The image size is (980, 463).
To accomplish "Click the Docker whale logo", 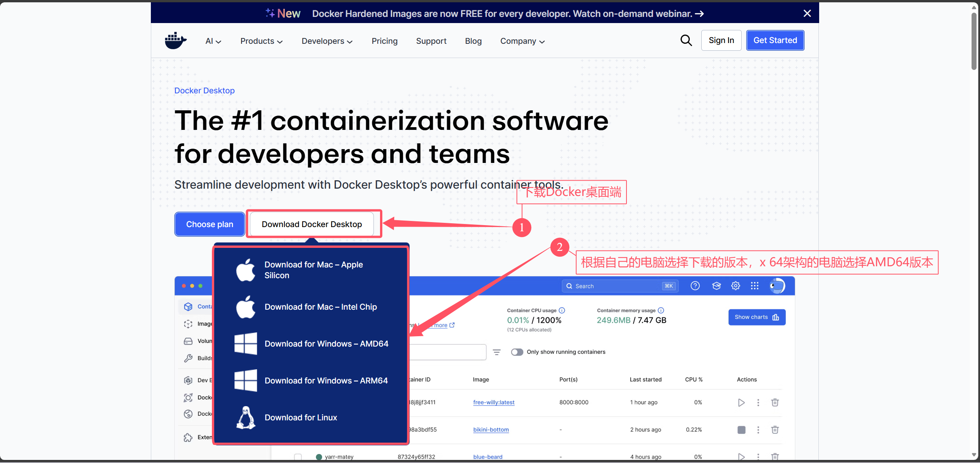I will click(x=175, y=41).
